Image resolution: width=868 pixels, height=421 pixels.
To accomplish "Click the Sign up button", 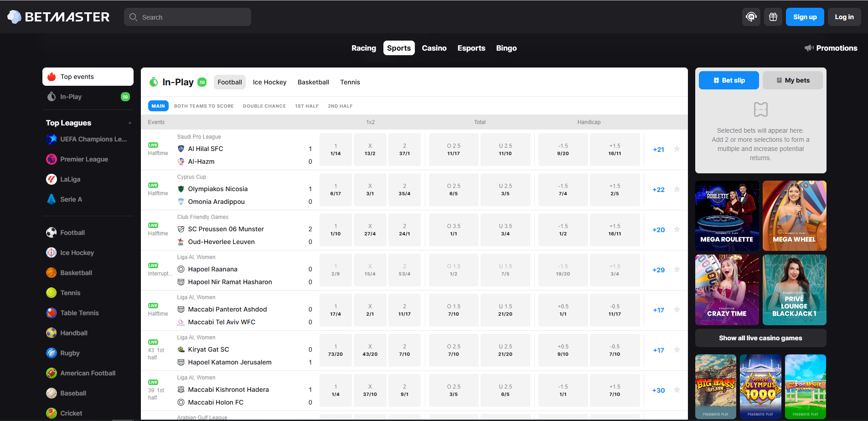I will pyautogui.click(x=805, y=17).
